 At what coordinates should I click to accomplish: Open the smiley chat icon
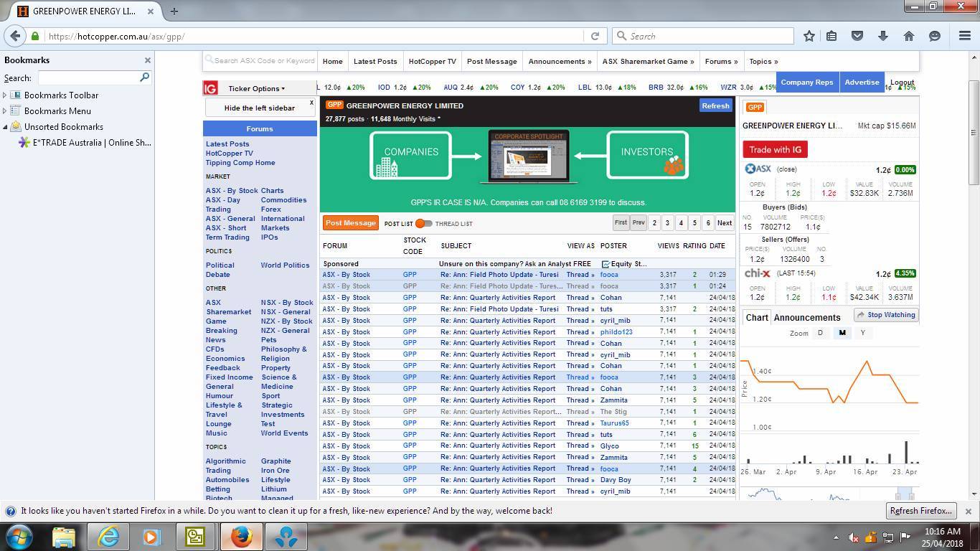pyautogui.click(x=934, y=36)
